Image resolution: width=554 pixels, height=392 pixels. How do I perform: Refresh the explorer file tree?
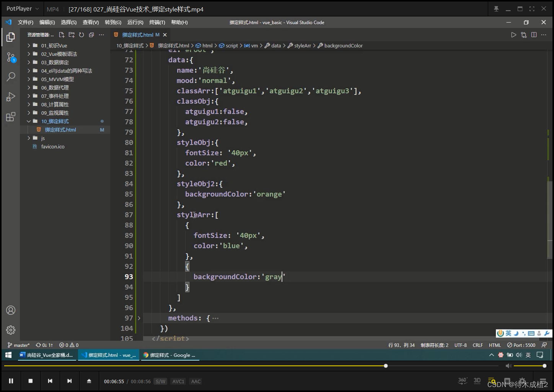(81, 35)
